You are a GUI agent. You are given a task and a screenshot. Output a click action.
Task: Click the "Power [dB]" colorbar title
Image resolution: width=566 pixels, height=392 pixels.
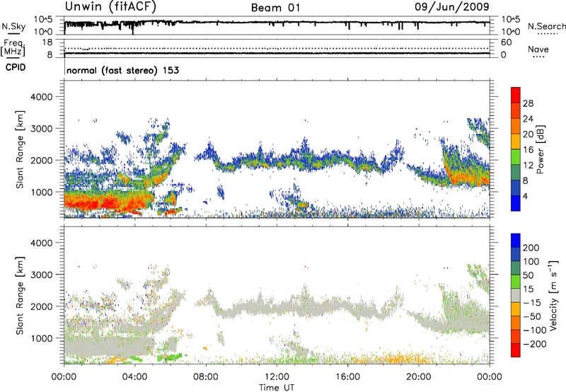[x=541, y=149]
